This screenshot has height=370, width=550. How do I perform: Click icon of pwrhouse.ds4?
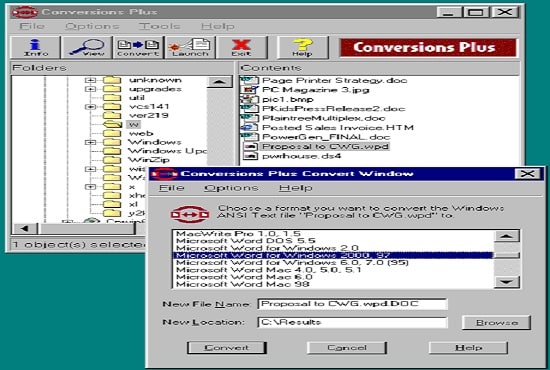[250, 156]
